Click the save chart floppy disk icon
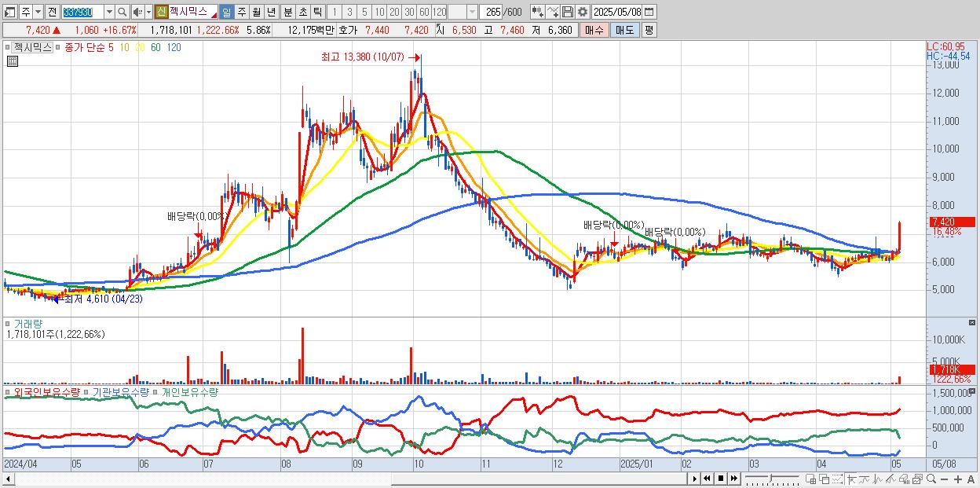This screenshot has width=980, height=488. pyautogui.click(x=568, y=12)
